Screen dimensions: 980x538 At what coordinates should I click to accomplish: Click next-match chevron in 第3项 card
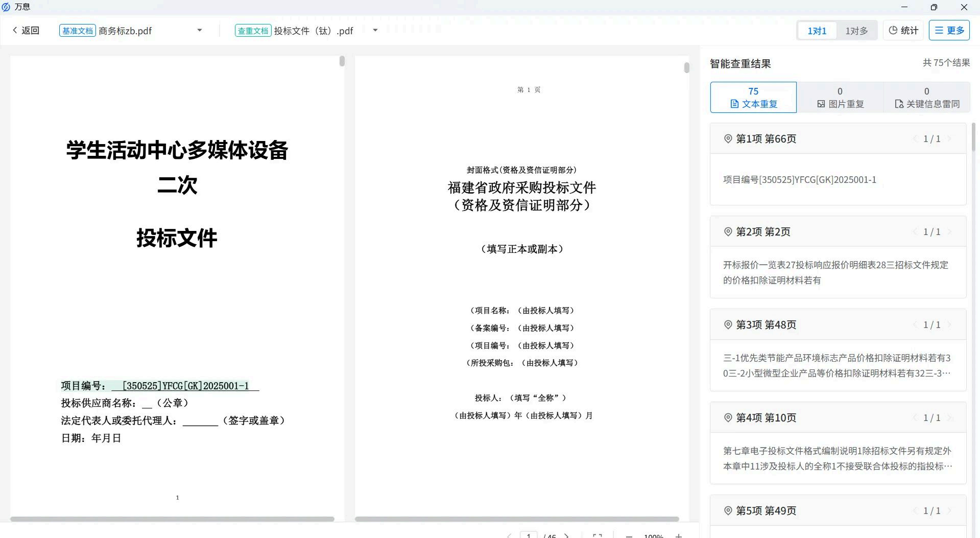950,325
